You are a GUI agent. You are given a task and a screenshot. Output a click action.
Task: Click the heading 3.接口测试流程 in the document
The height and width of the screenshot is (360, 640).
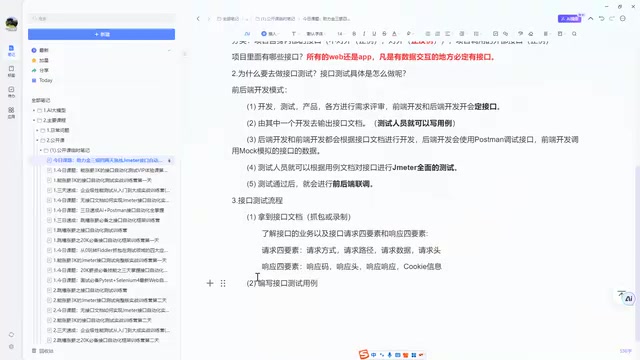click(257, 200)
